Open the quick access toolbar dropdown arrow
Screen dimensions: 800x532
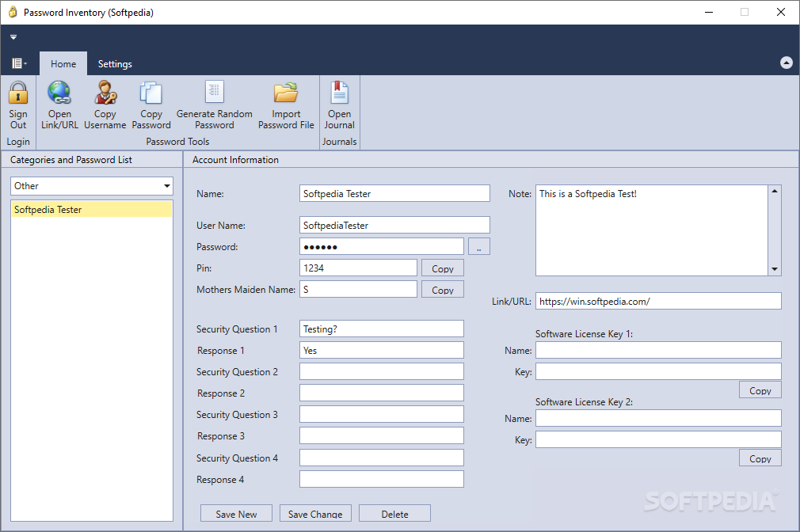pyautogui.click(x=13, y=36)
